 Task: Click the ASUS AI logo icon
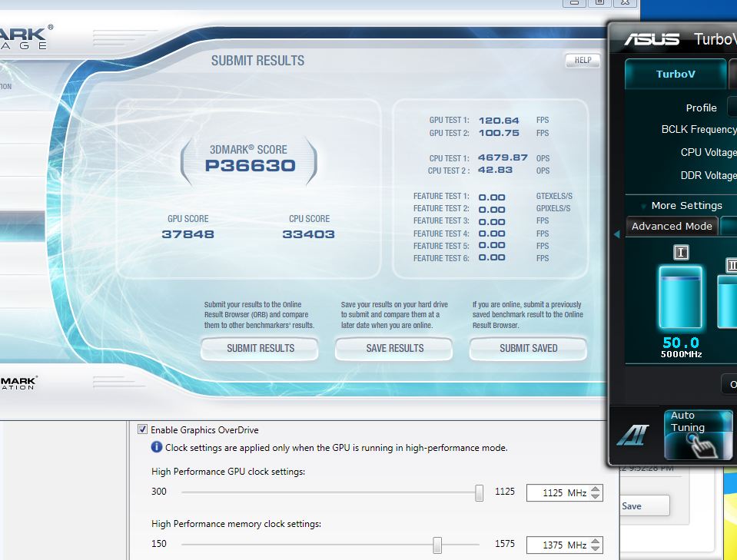click(x=632, y=435)
